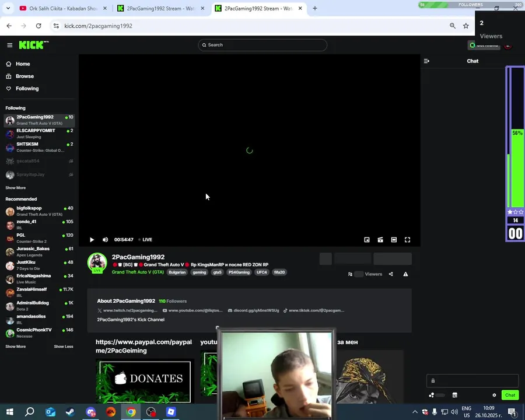
Task: Toggle theater mode icon
Action: point(394,240)
